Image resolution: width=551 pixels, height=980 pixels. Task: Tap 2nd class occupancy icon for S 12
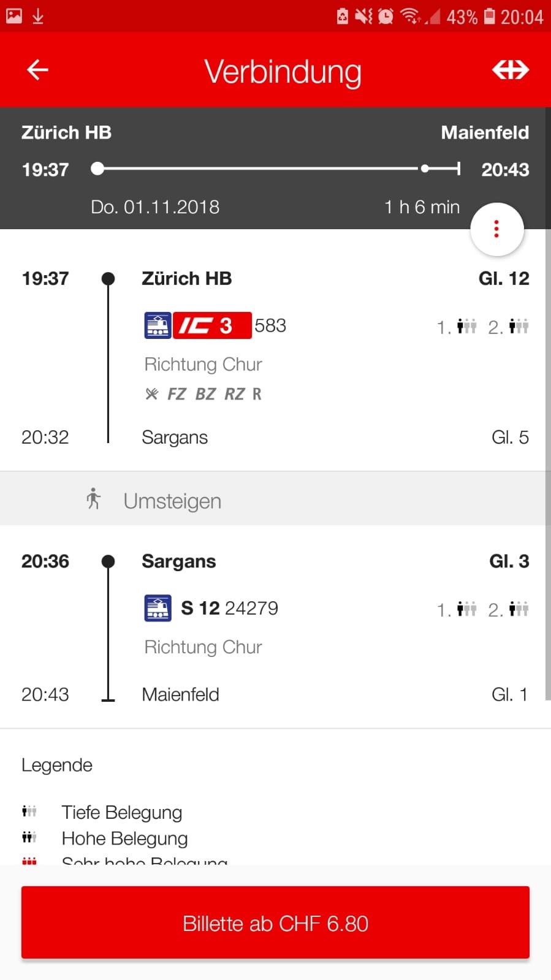[519, 609]
